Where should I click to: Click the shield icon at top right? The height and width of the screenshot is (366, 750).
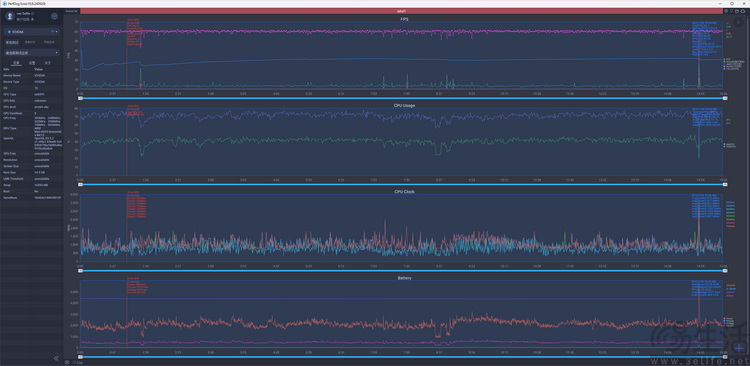726,11
